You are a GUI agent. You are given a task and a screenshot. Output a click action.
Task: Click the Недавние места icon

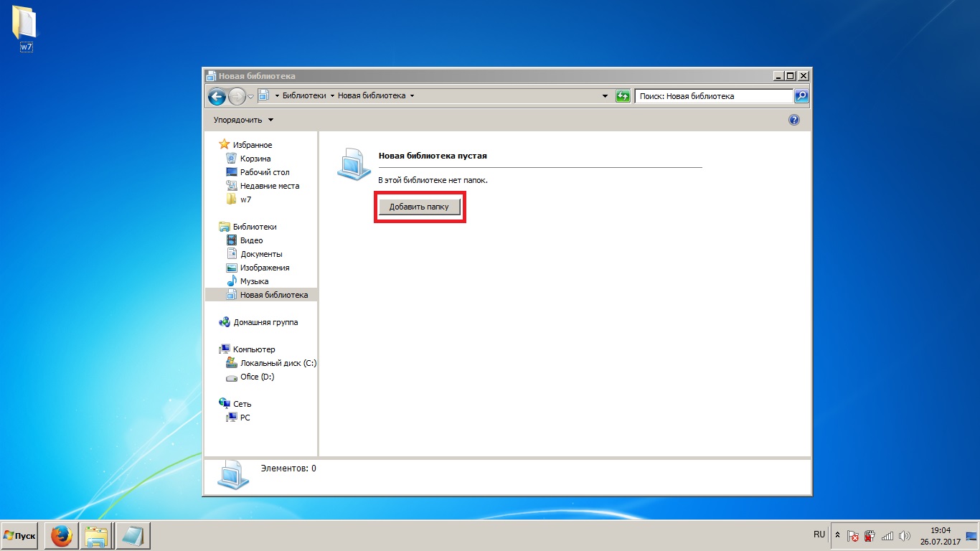(x=231, y=186)
